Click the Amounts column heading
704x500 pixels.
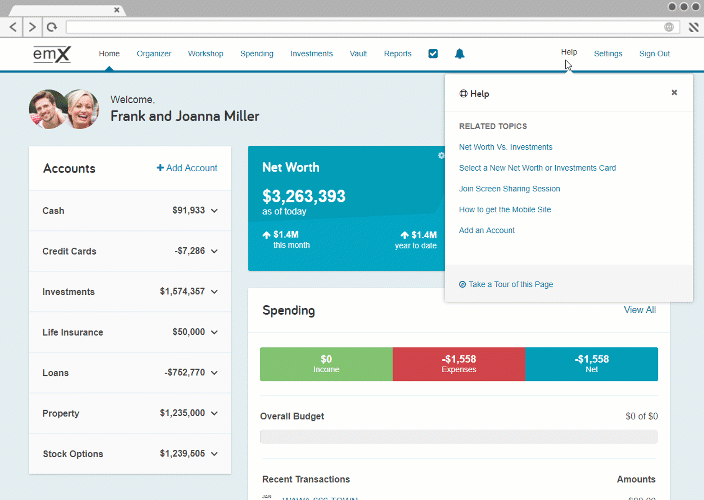pyautogui.click(x=636, y=479)
